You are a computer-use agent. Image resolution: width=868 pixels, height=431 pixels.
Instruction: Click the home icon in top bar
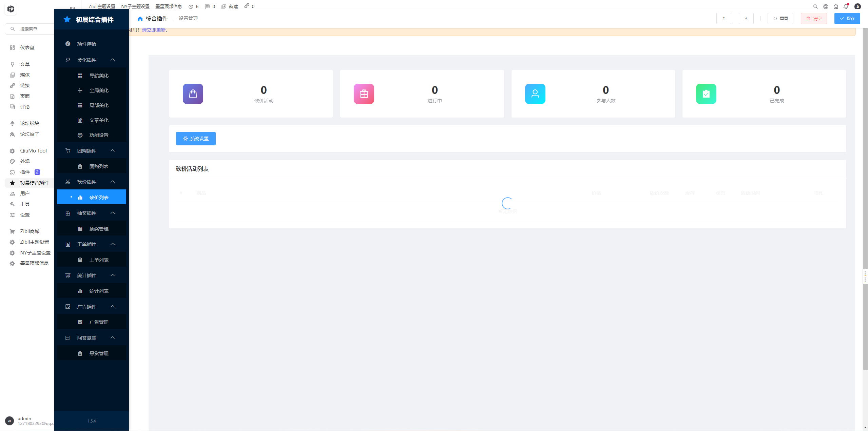[x=836, y=6]
